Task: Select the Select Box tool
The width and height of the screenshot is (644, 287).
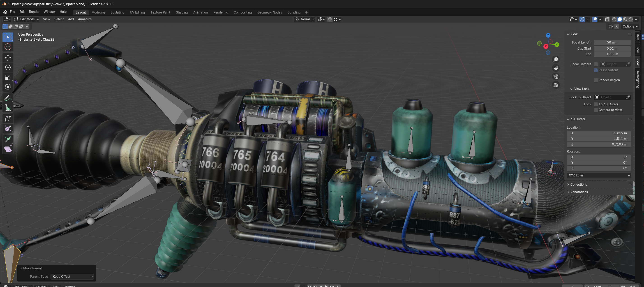Action: coord(8,37)
